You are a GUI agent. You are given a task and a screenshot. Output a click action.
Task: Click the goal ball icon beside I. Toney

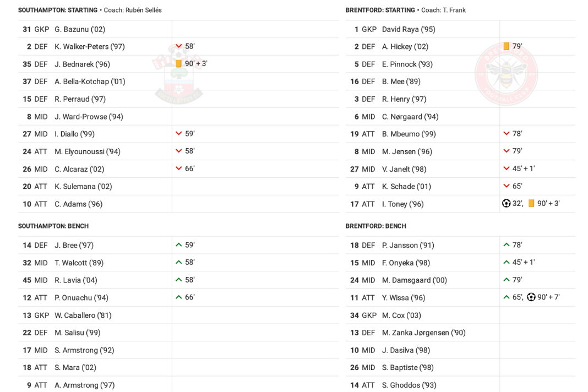[x=506, y=203]
